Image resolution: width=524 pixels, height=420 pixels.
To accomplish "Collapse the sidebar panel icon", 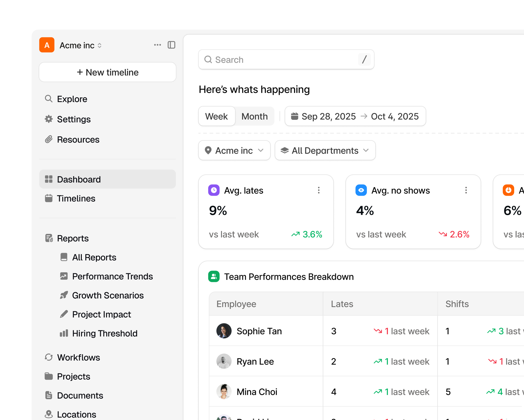I will click(x=171, y=45).
